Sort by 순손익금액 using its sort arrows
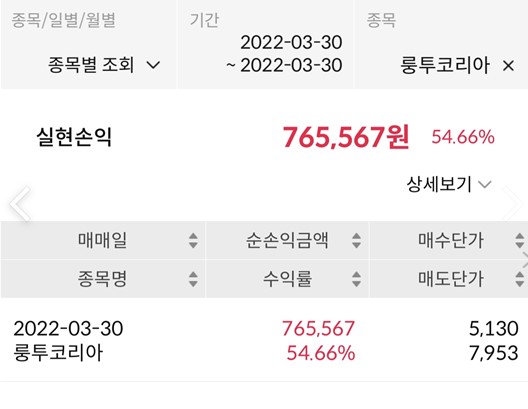The image size is (528, 409). tap(356, 240)
